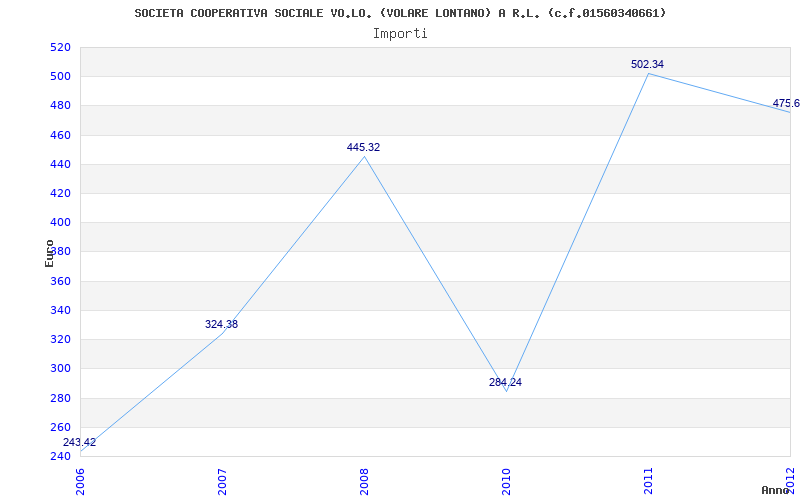Click the 400 y-axis tick label
This screenshot has height=500, width=800.
click(60, 222)
